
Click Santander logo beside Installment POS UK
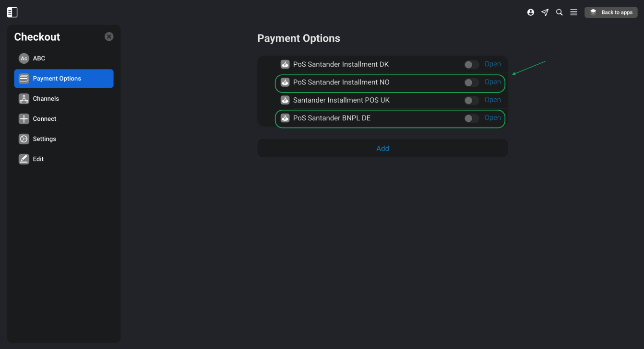(x=285, y=100)
